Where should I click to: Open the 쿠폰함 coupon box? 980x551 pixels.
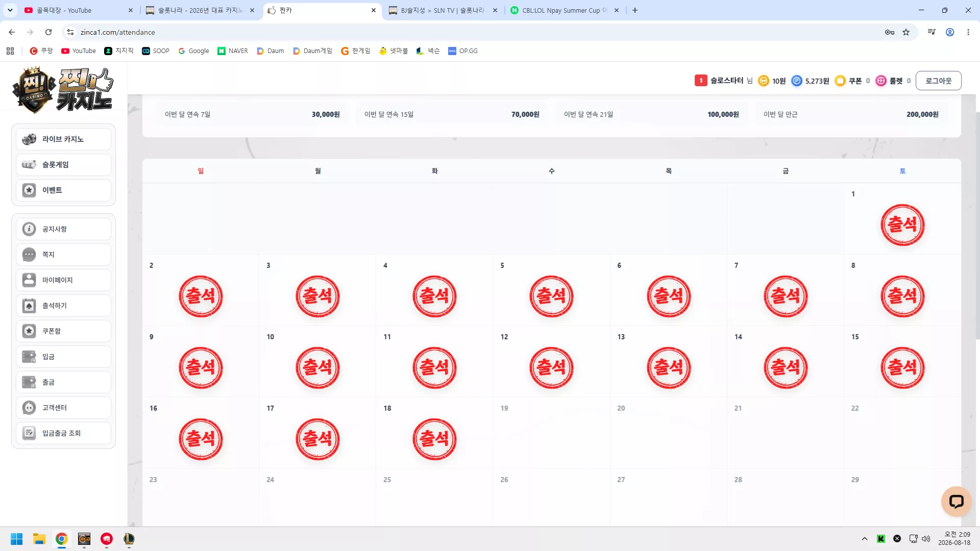(63, 331)
